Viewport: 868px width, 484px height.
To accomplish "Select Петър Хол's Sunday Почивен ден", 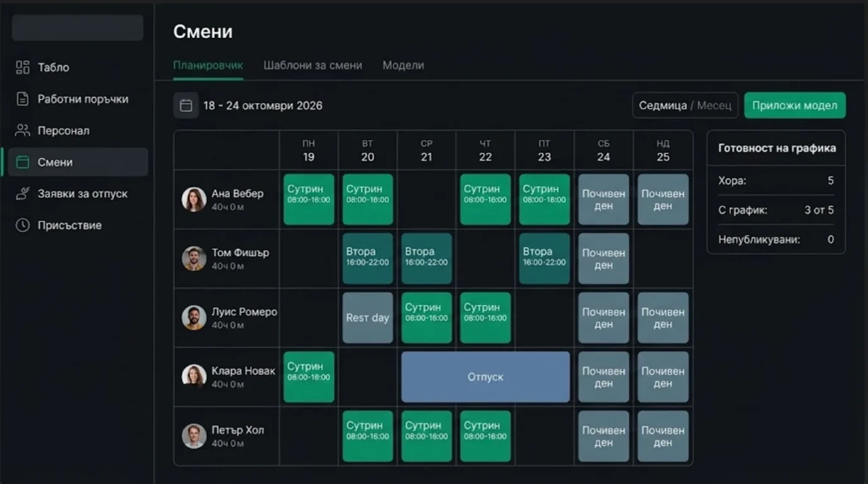I will pyautogui.click(x=663, y=436).
